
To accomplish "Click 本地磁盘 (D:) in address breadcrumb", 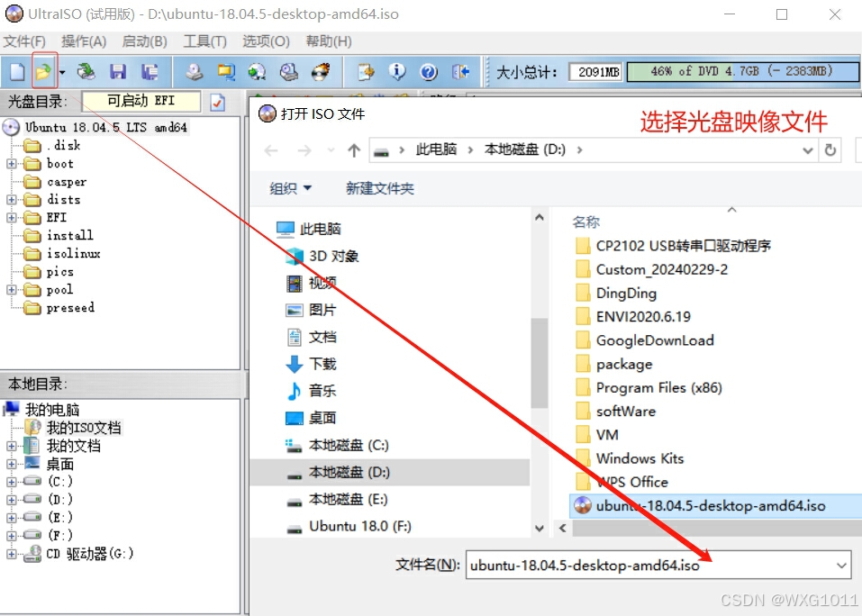I will click(525, 149).
